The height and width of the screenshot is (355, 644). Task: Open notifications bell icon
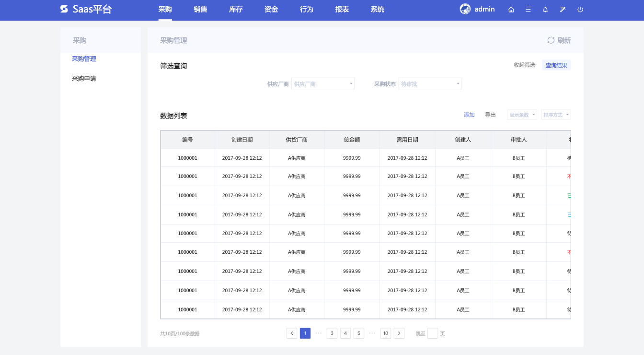pos(545,10)
